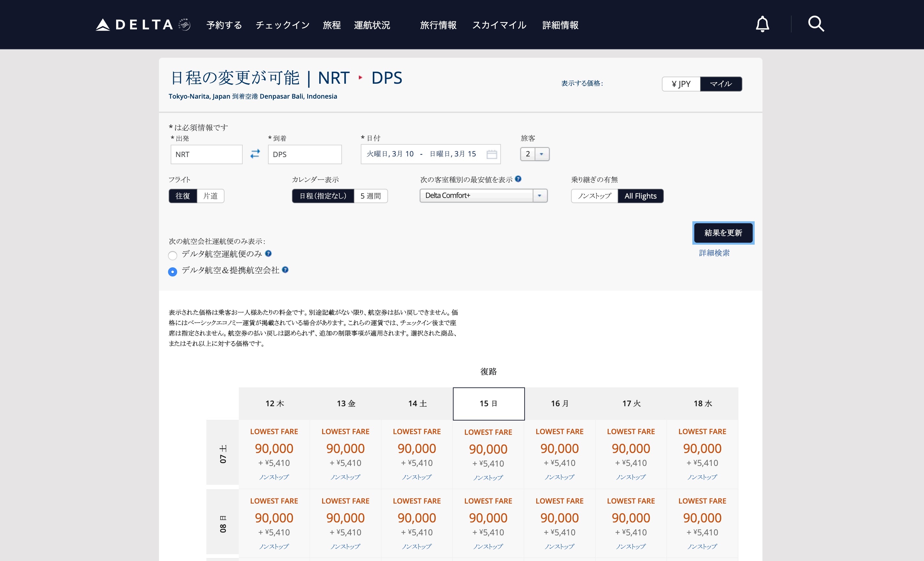Open the passengers count dropdown
This screenshot has height=561, width=924.
pos(535,154)
